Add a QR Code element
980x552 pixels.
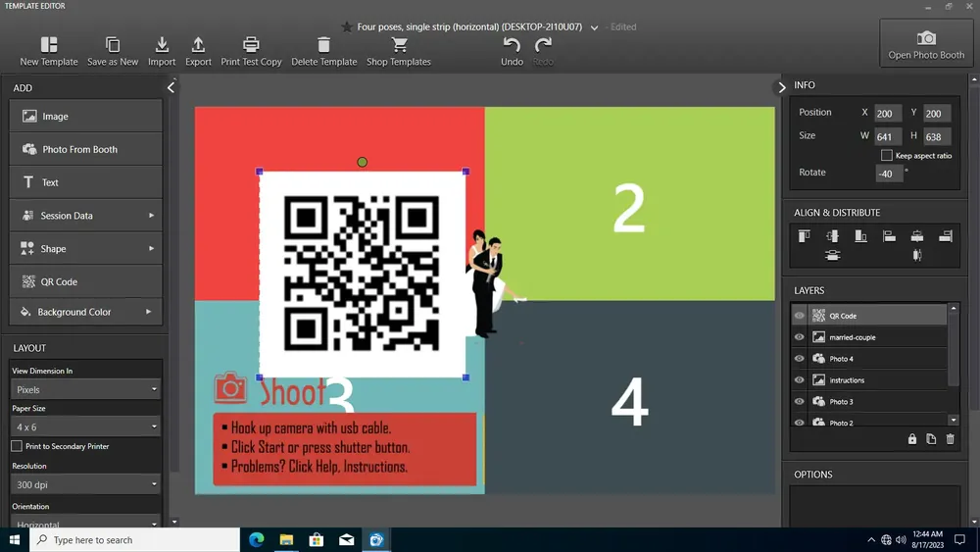85,281
